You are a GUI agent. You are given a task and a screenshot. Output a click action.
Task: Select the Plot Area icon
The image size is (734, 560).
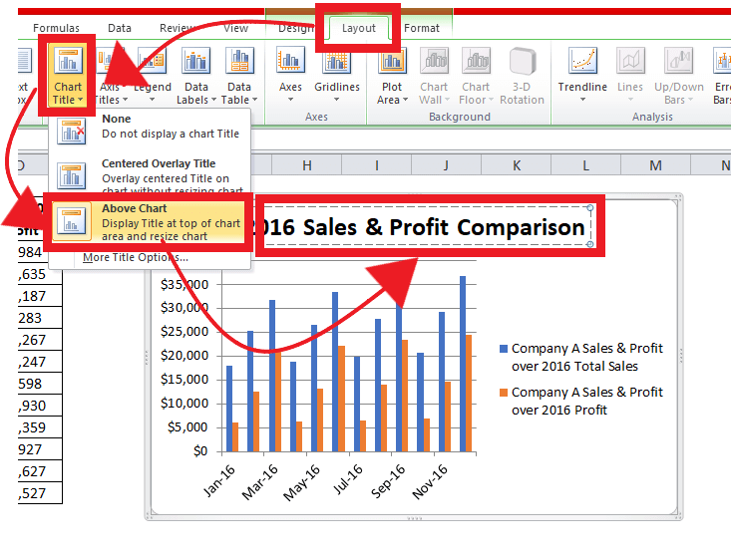point(392,61)
